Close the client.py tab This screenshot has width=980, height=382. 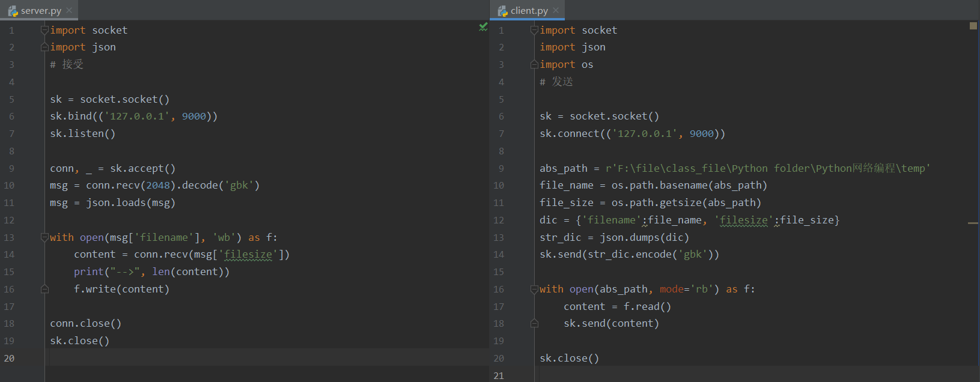(556, 10)
